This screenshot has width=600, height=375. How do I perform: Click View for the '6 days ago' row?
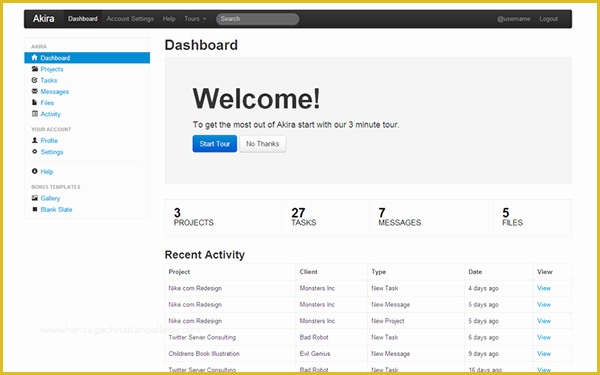(x=544, y=337)
